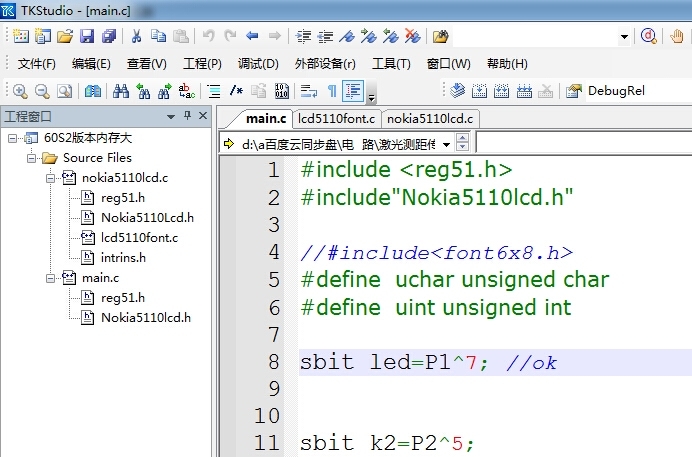Image resolution: width=692 pixels, height=457 pixels.
Task: Click the Zoom In magnifier icon
Action: pyautogui.click(x=20, y=91)
